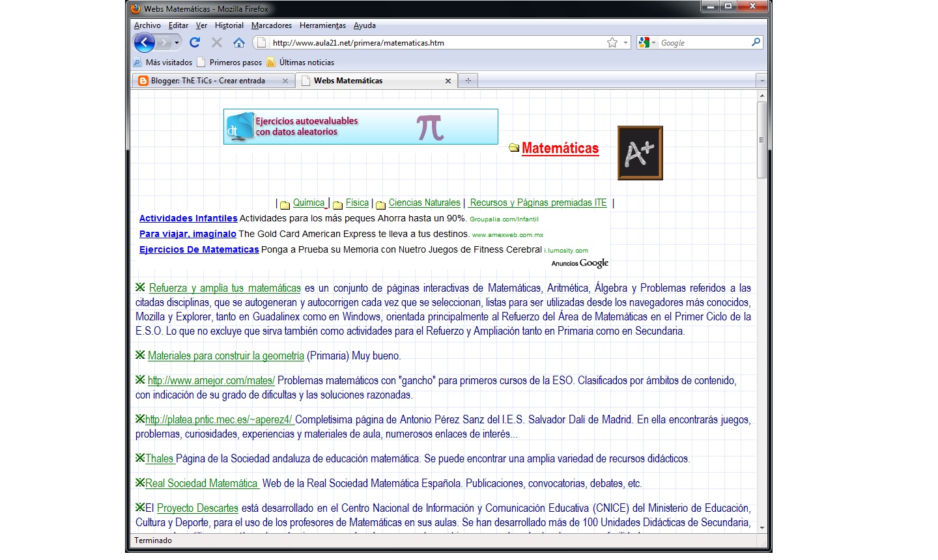
Task: Open the www.amejor.com/mates link
Action: pos(211,380)
